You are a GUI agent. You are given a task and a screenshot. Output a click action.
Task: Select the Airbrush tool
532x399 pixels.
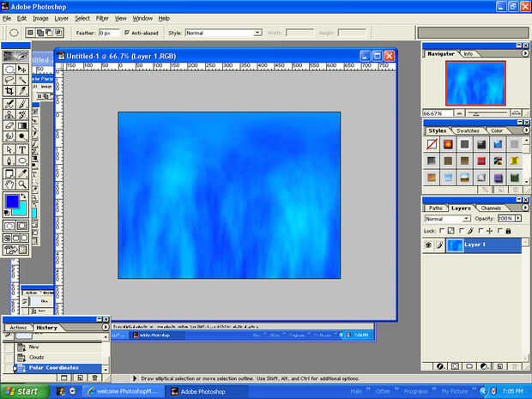coord(9,104)
